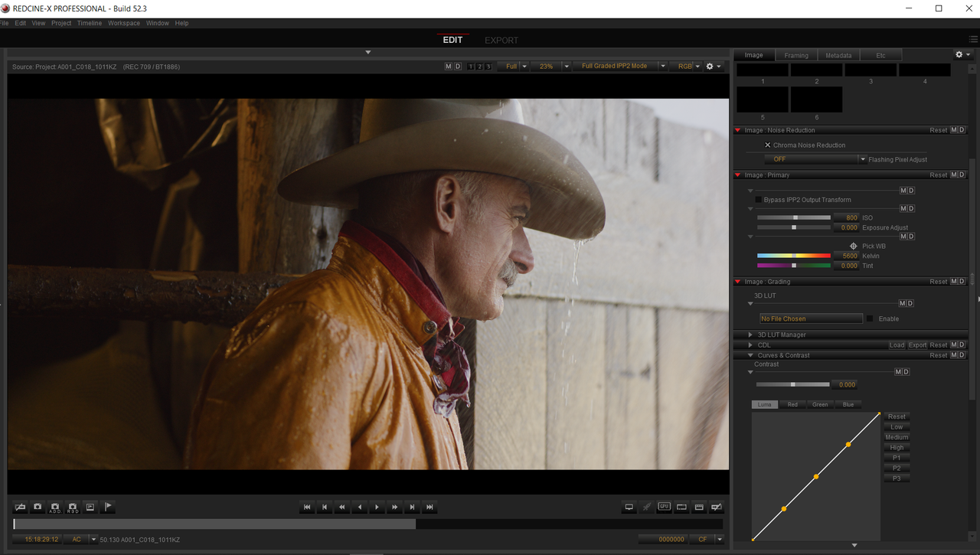Viewport: 980px width, 555px height.
Task: Open the viewer settings gear
Action: (x=713, y=67)
